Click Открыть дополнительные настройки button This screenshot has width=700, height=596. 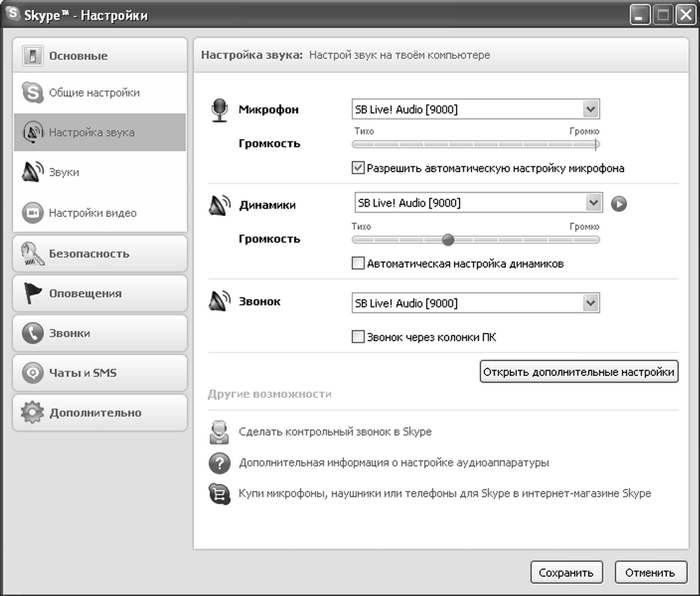click(x=579, y=373)
